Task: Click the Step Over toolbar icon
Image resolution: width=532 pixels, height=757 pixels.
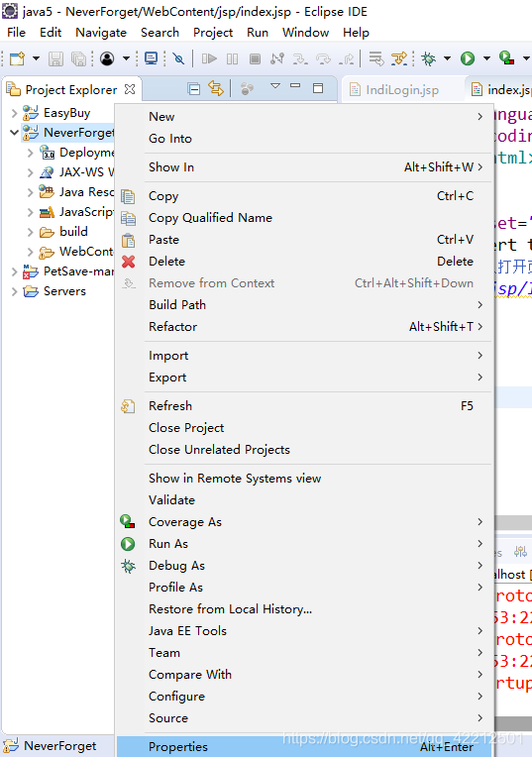Action: (x=323, y=58)
